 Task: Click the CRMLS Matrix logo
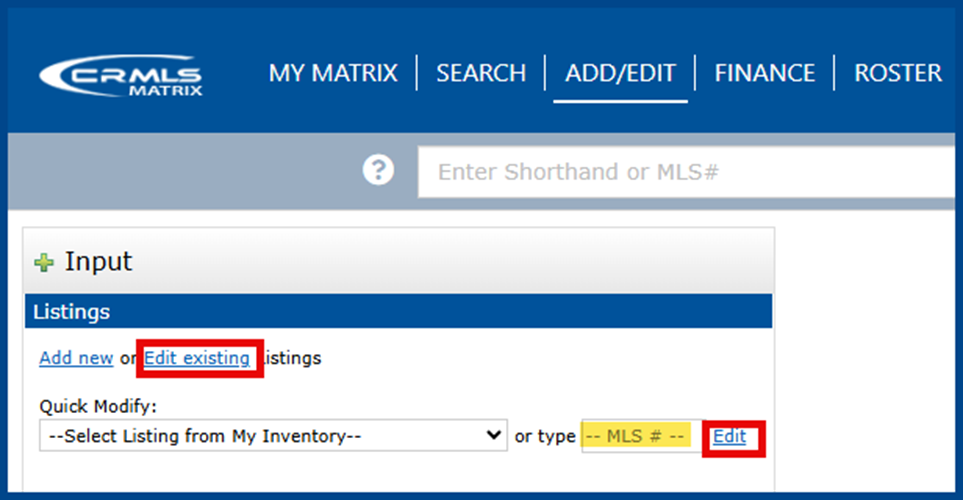120,76
